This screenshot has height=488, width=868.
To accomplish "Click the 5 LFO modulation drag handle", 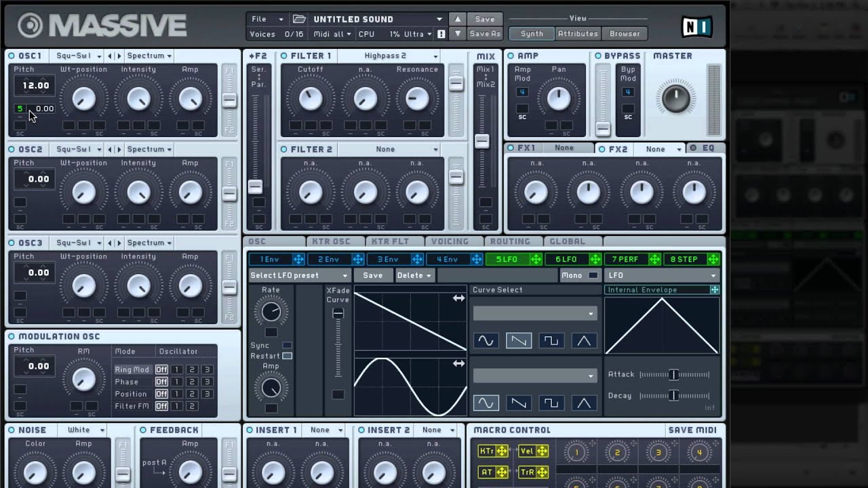I will click(x=536, y=259).
